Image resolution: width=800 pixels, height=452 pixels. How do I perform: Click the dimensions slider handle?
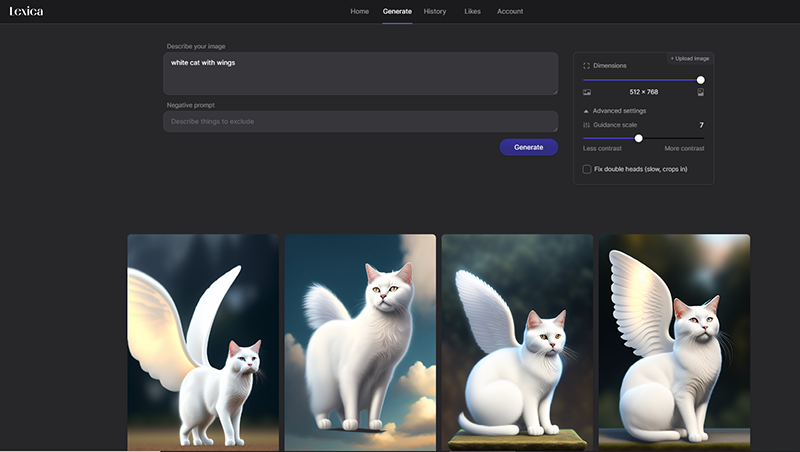click(x=701, y=80)
